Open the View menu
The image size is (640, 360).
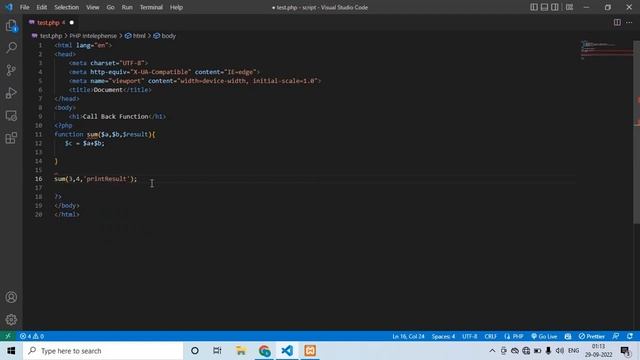click(93, 7)
